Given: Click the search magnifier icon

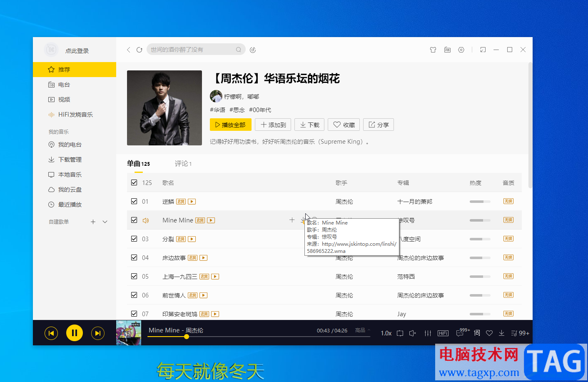Looking at the screenshot, I should [x=239, y=50].
